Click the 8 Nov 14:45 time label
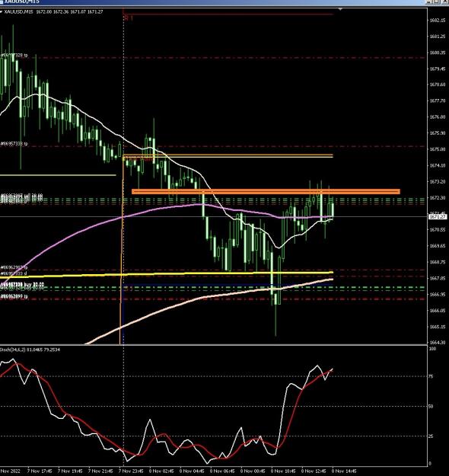 point(344,471)
